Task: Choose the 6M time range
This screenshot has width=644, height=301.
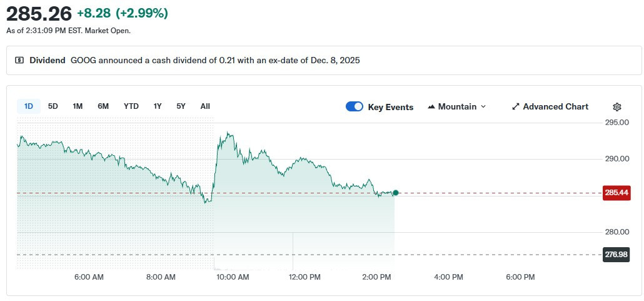Action: 103,106
